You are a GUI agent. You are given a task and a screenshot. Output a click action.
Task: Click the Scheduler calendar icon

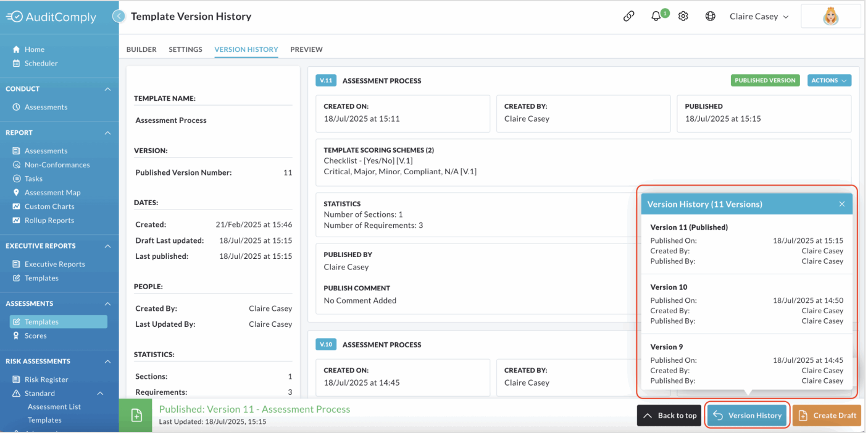(x=17, y=63)
